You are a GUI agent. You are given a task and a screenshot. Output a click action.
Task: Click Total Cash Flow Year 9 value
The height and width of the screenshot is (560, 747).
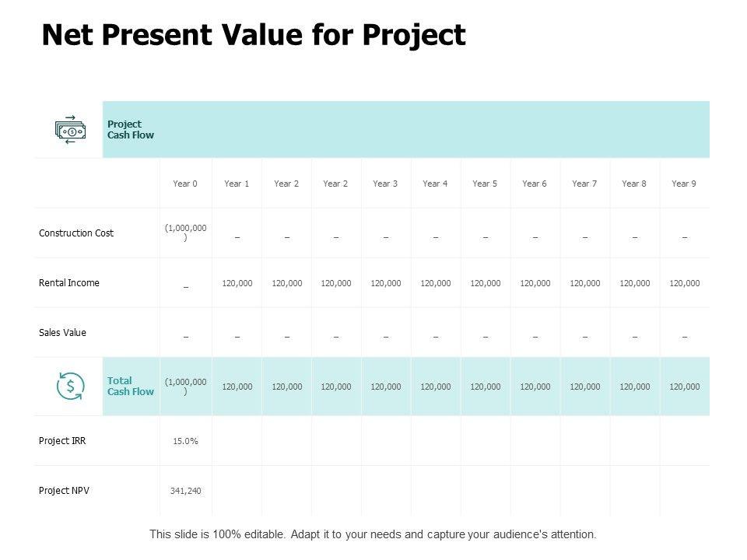(x=684, y=387)
